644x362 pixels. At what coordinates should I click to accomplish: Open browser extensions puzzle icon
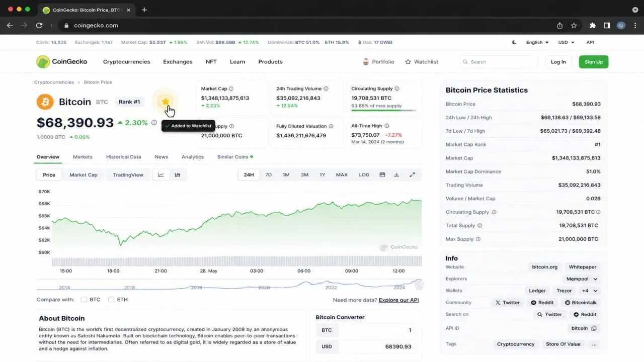click(593, 25)
